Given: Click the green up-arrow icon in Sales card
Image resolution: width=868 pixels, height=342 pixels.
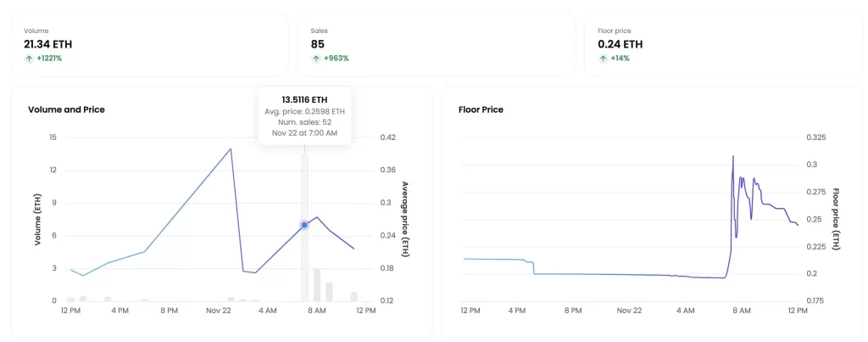Looking at the screenshot, I should tap(315, 59).
